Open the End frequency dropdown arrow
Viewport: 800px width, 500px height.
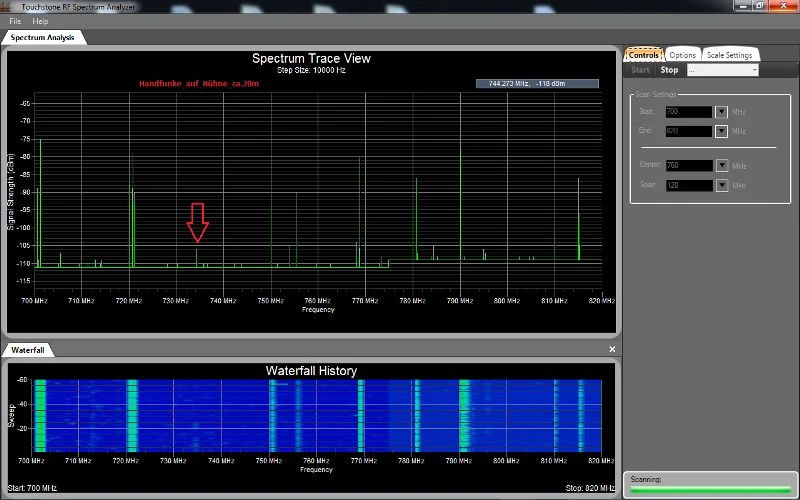click(x=721, y=131)
